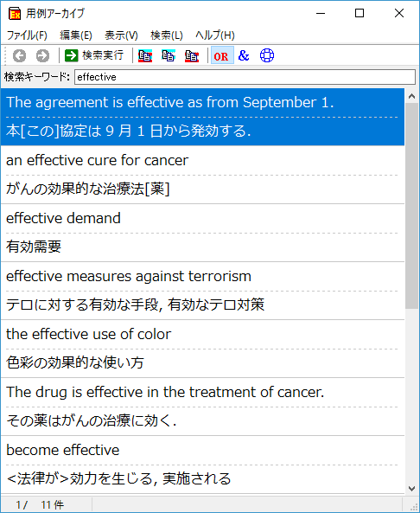Click the back navigation arrow icon
The width and height of the screenshot is (420, 513).
pos(19,55)
